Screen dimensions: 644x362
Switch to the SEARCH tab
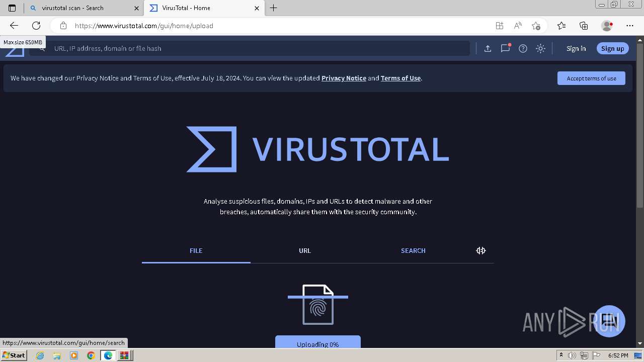pyautogui.click(x=413, y=250)
